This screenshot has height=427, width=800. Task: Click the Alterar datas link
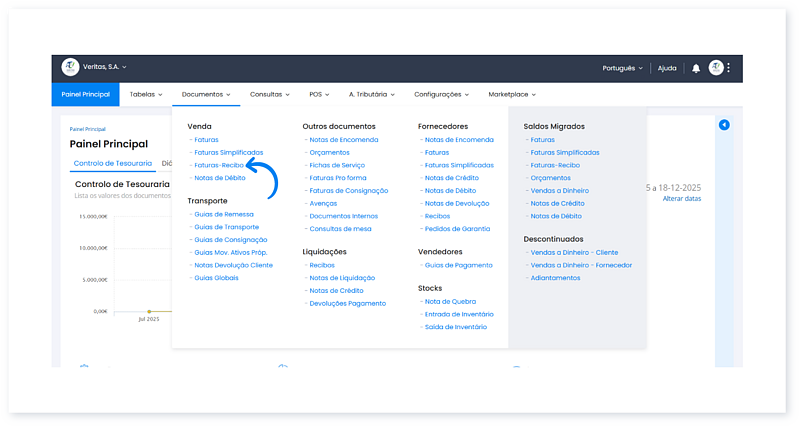pyautogui.click(x=682, y=199)
